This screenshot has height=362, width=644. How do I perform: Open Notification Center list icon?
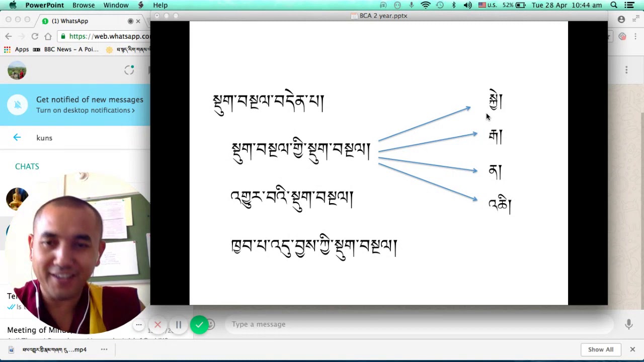tap(629, 5)
